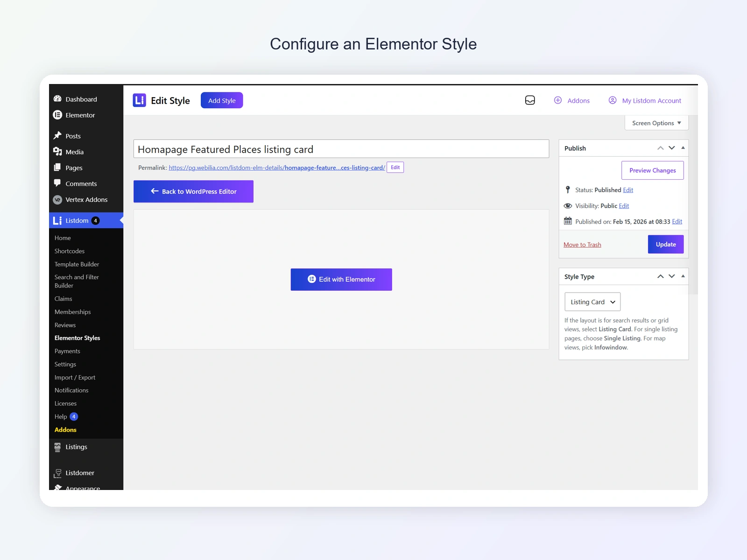Open Search and Filter Builder
The image size is (747, 560).
[77, 281]
